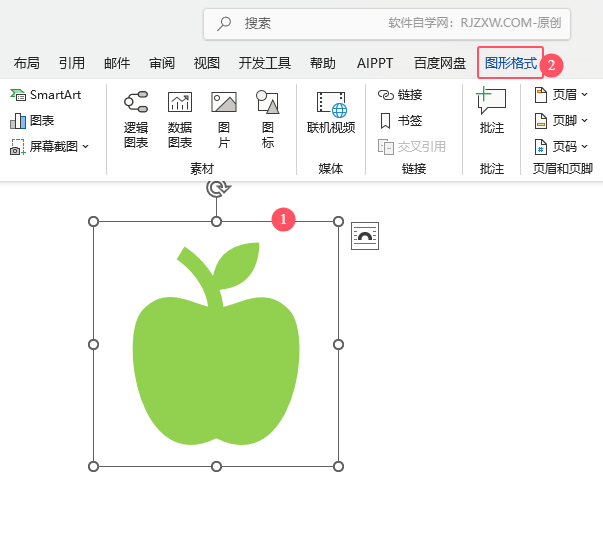The height and width of the screenshot is (549, 603).
Task: Switch to the 图形格式 tab
Action: pos(510,63)
